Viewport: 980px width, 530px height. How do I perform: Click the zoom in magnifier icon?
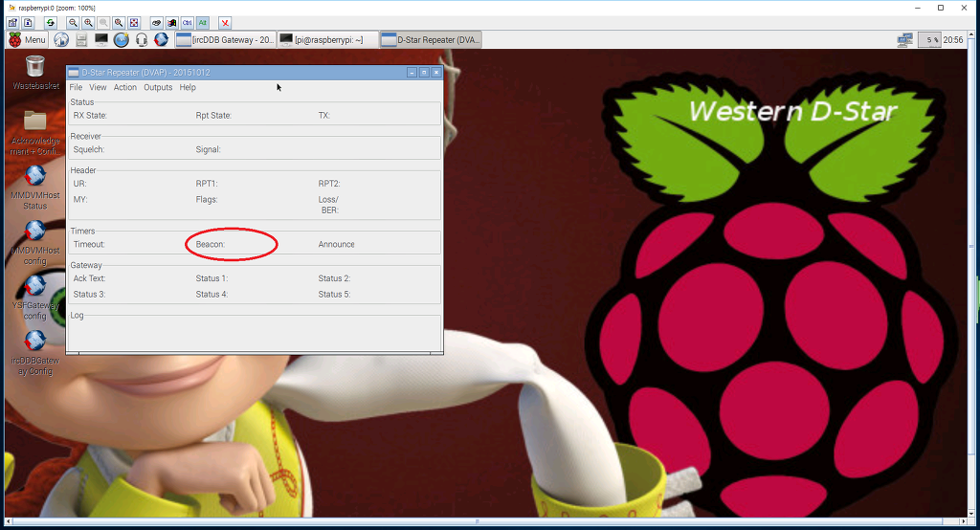[x=89, y=23]
